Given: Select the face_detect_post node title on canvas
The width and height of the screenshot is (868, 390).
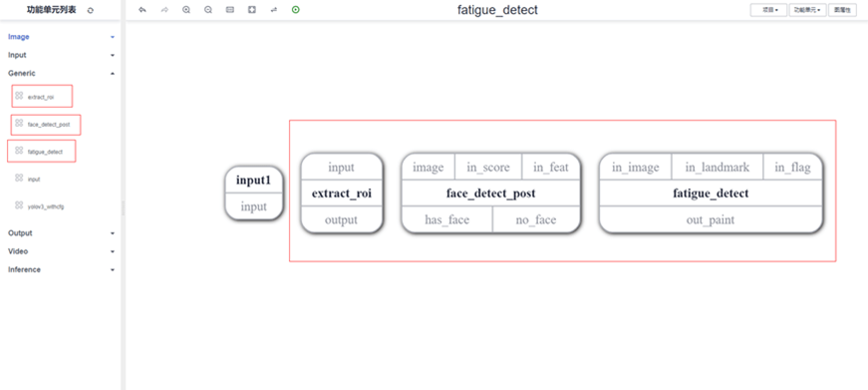Looking at the screenshot, I should 490,194.
